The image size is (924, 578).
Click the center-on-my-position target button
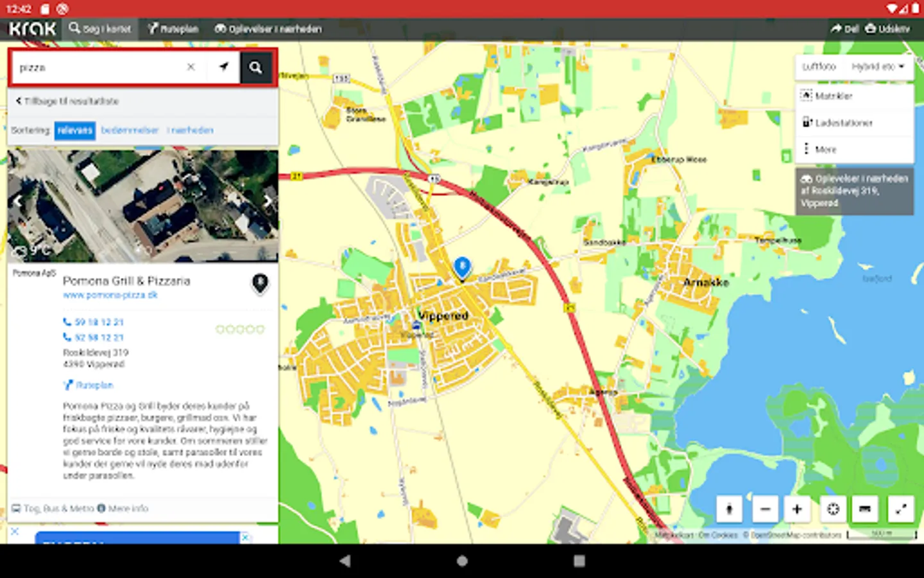tap(833, 509)
